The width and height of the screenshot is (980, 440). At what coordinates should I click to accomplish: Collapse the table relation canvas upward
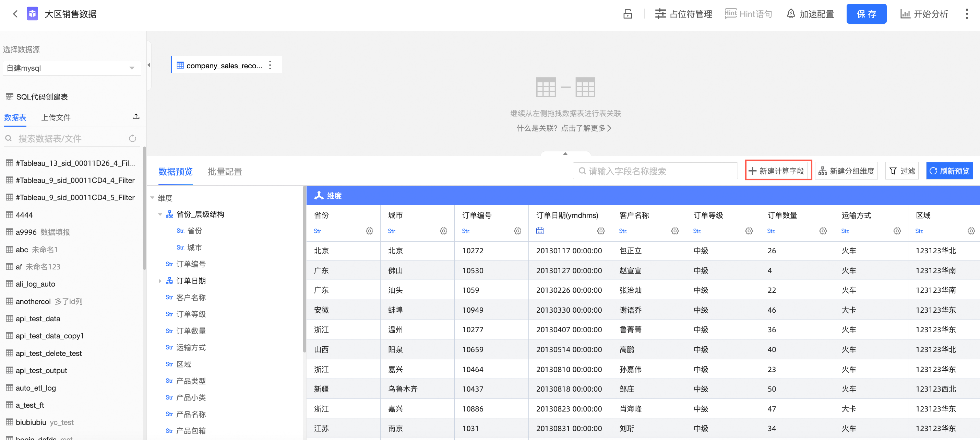(565, 153)
